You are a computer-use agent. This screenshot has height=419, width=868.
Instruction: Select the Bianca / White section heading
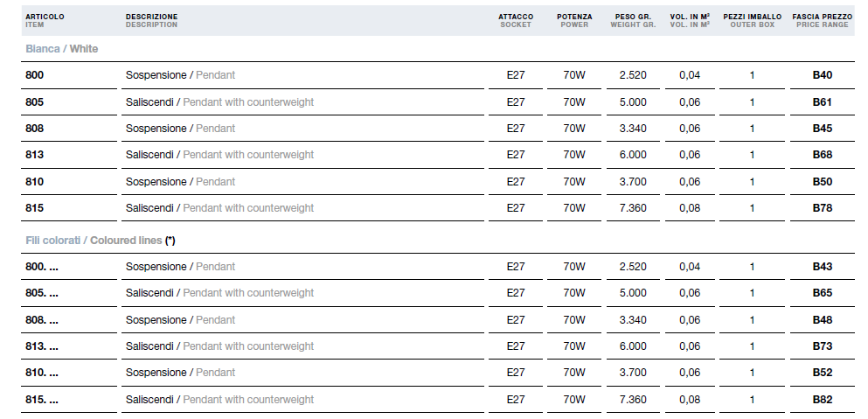pyautogui.click(x=61, y=49)
